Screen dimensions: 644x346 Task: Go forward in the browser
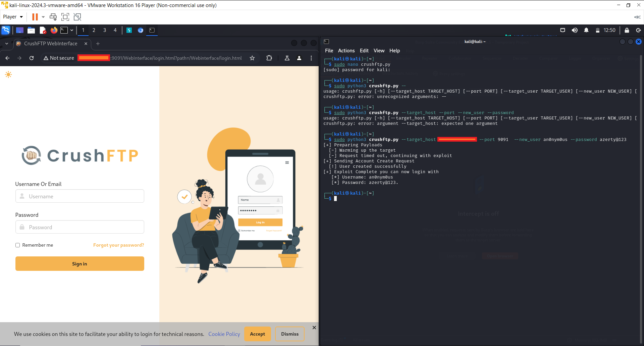[x=19, y=58]
